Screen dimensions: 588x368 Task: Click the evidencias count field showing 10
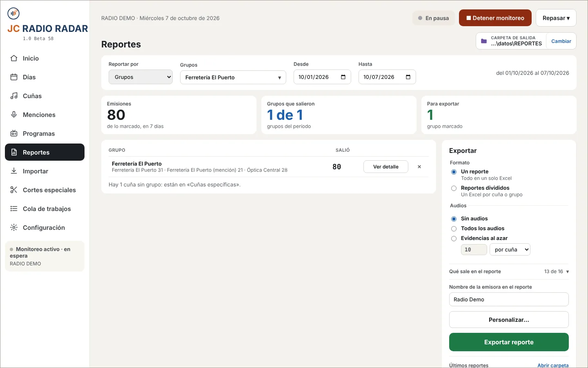[x=474, y=250]
